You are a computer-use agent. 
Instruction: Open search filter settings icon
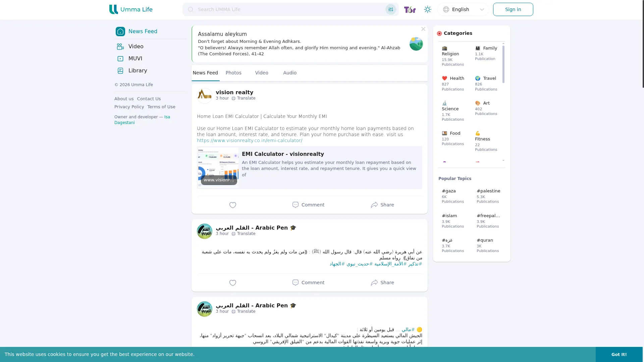click(x=390, y=9)
